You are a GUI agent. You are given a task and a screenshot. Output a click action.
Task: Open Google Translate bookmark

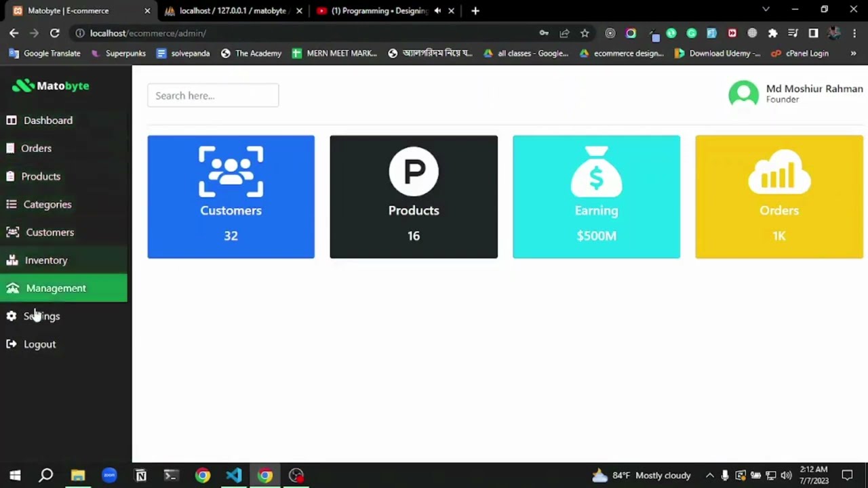(44, 53)
